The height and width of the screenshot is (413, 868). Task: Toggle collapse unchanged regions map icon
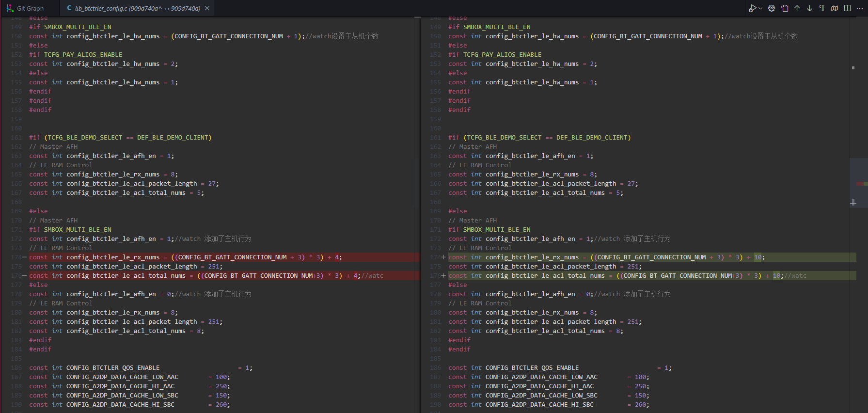tap(835, 8)
